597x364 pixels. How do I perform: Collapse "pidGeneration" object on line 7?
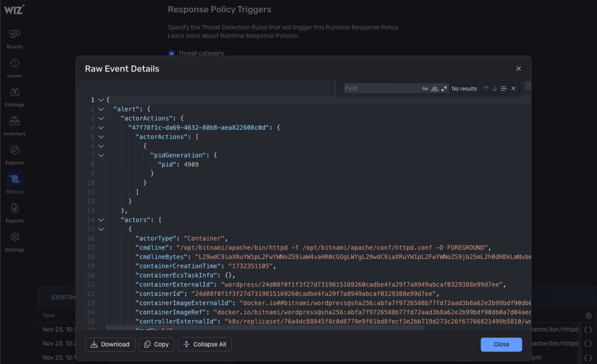click(101, 155)
